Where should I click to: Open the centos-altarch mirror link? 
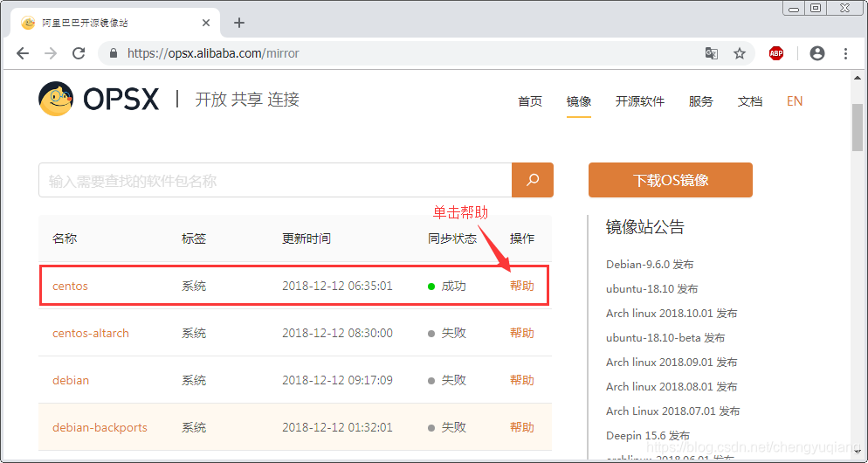click(91, 333)
